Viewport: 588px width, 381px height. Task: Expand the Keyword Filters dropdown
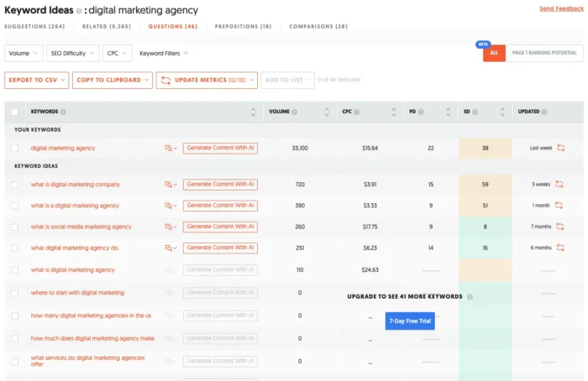click(x=164, y=53)
